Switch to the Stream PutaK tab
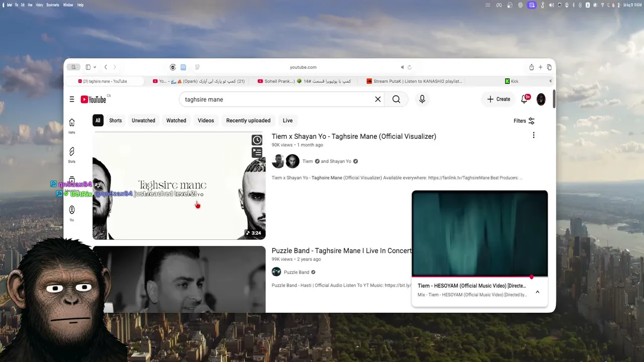 414,81
